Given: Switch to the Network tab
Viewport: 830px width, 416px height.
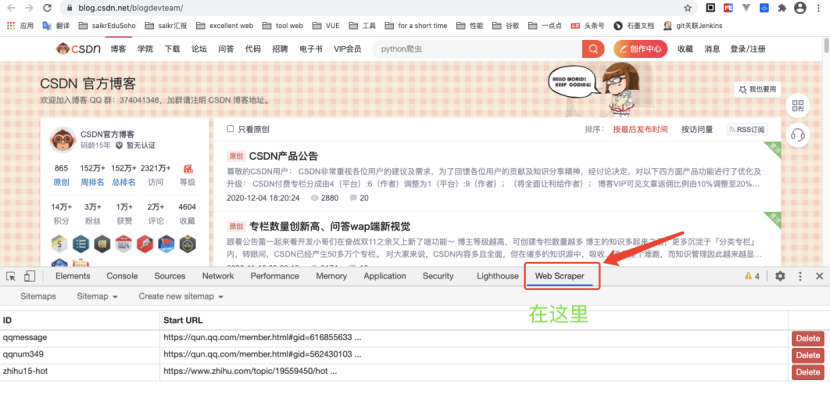Looking at the screenshot, I should click(x=218, y=276).
